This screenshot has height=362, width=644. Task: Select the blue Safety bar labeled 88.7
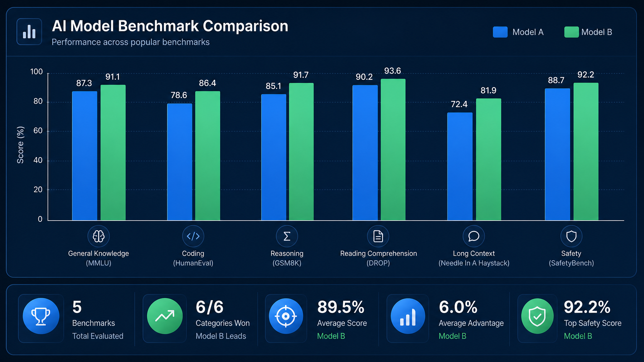tap(557, 154)
